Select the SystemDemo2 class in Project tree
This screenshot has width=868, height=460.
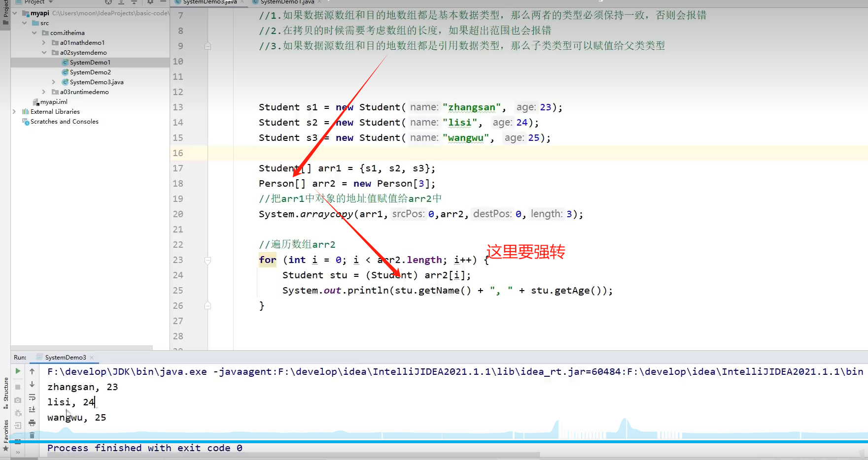tap(89, 72)
